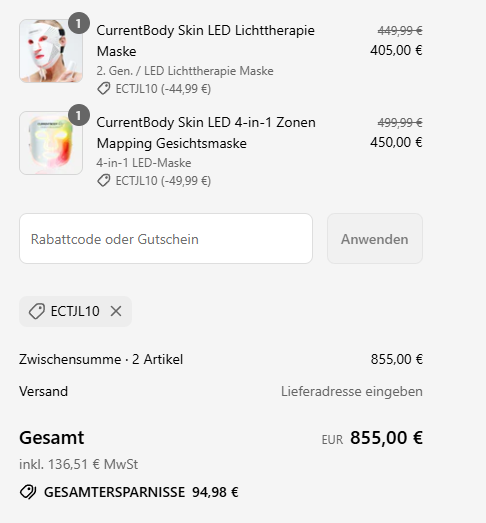Open the LED Lichttherapie Maske thumbnail
Viewport: 486px width, 523px height.
(x=51, y=51)
